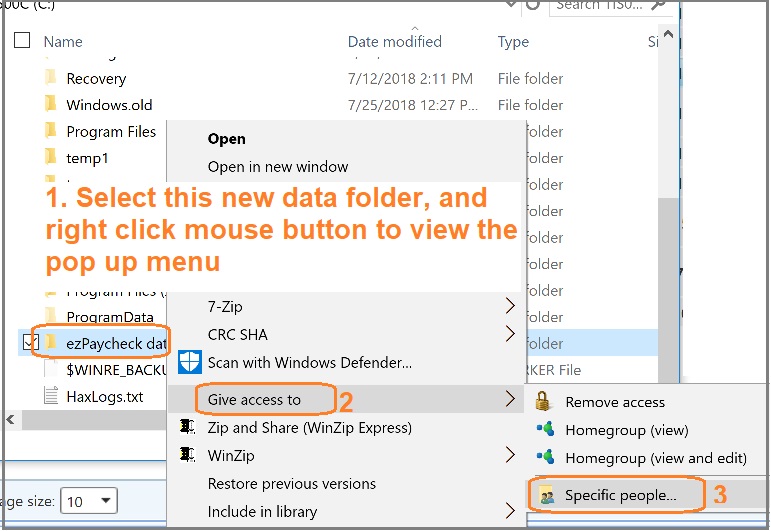Choose Scan with Windows Defender
Viewport: 771px width, 531px height.
[310, 363]
